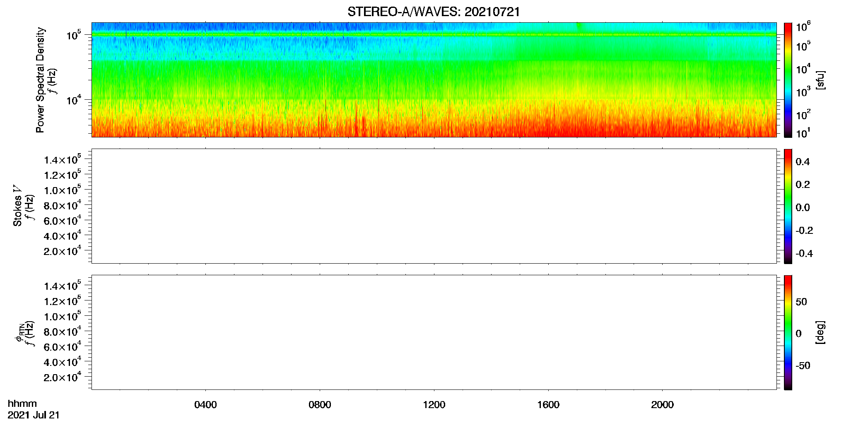Click the 0.4 label on Stokes color bar
The height and width of the screenshot is (447, 868).
coord(803,162)
